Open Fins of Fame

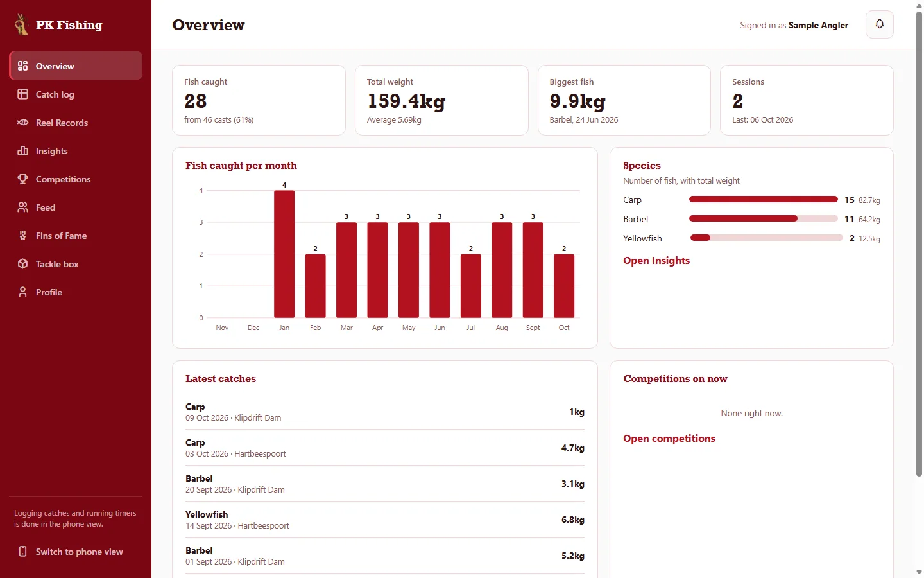pos(76,236)
